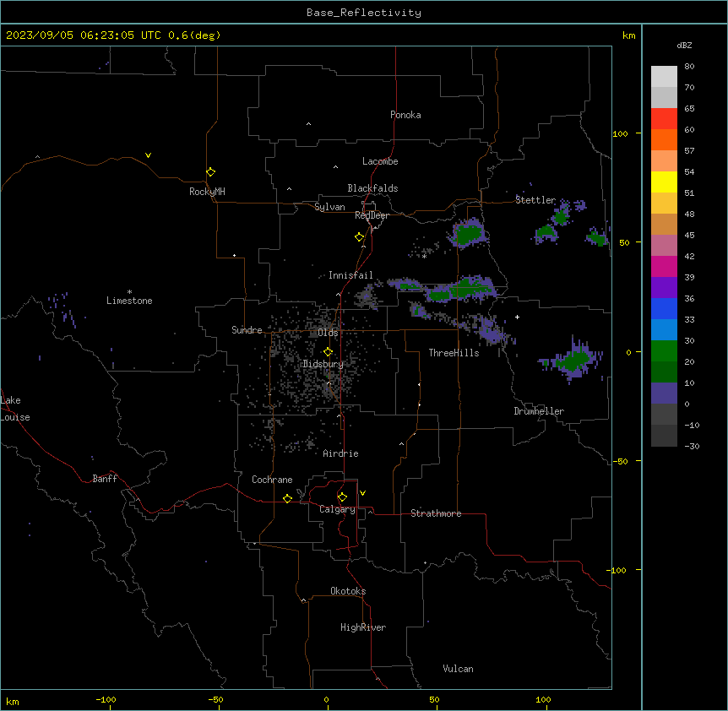The width and height of the screenshot is (728, 711).
Task: Click the 100 tick on right axis
Action: (620, 133)
